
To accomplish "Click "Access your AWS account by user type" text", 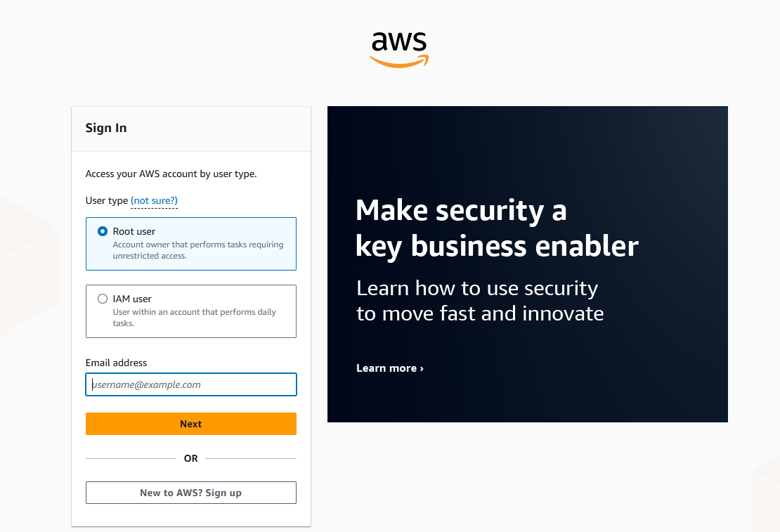I will (x=171, y=174).
